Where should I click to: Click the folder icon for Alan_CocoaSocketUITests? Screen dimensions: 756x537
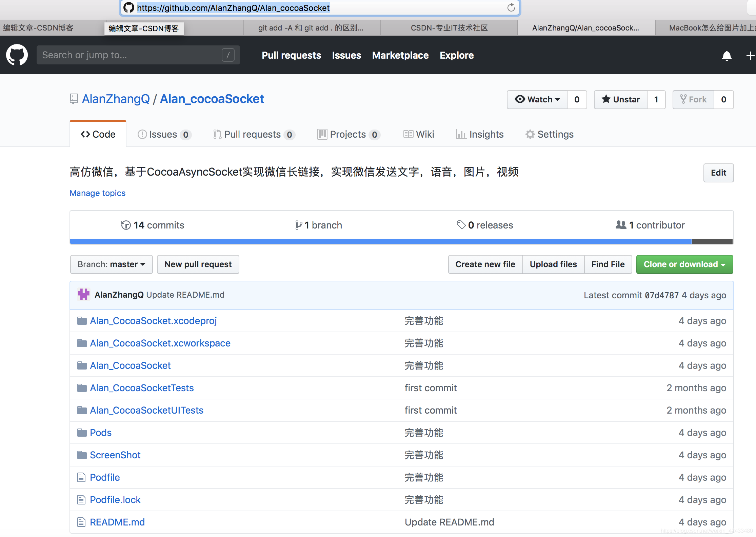tap(82, 410)
